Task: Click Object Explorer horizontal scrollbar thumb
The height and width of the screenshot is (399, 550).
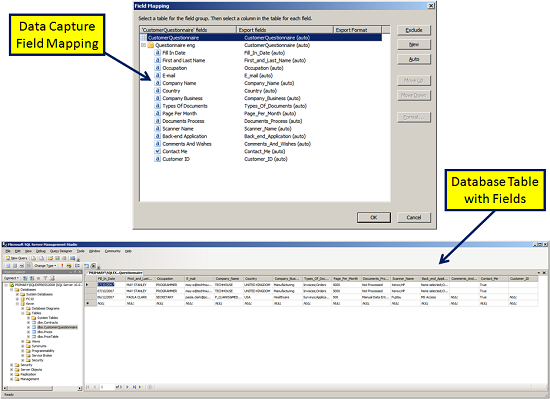Action: tap(30, 388)
